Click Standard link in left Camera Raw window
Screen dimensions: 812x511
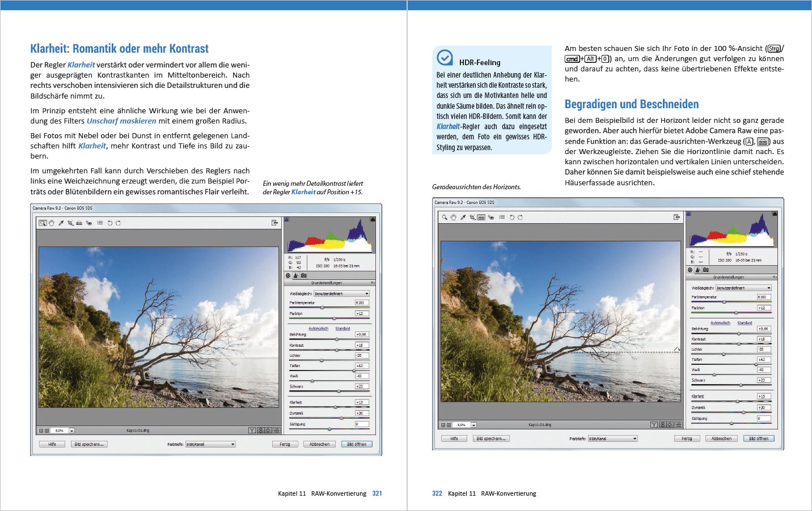342,329
